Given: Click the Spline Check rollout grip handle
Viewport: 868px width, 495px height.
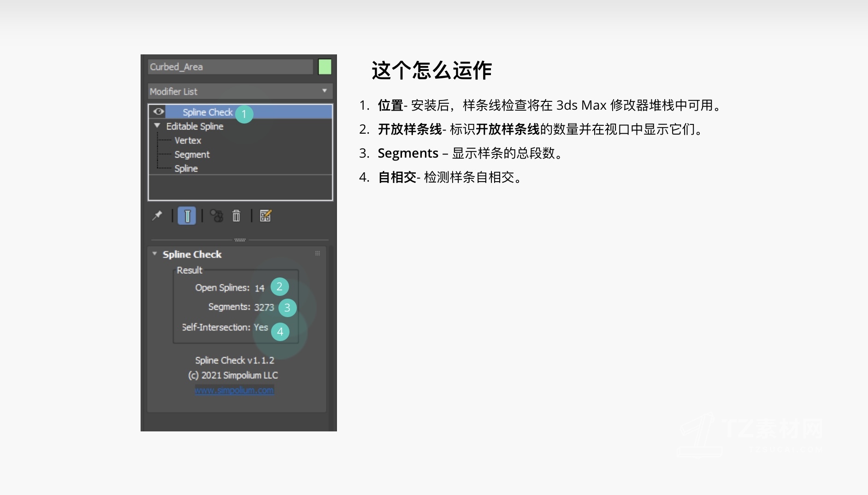Looking at the screenshot, I should (x=318, y=253).
